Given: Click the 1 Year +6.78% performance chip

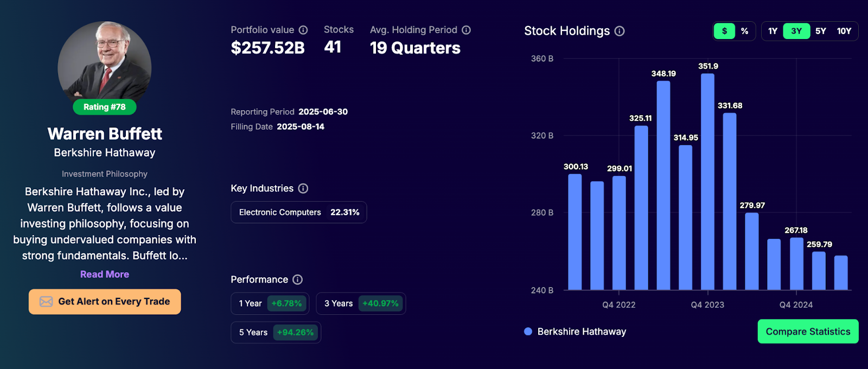Looking at the screenshot, I should coord(270,303).
